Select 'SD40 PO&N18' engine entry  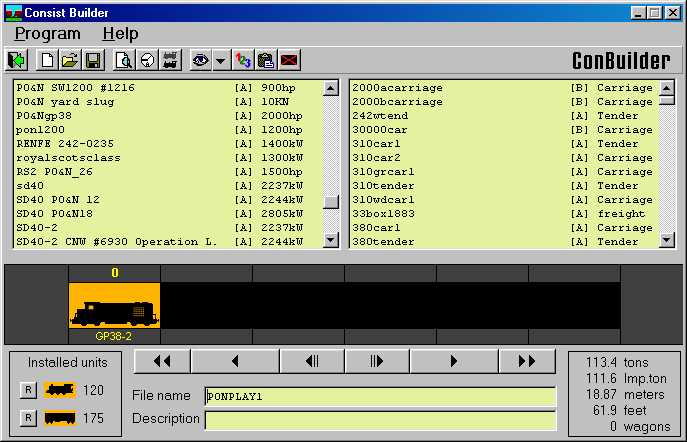[168, 214]
